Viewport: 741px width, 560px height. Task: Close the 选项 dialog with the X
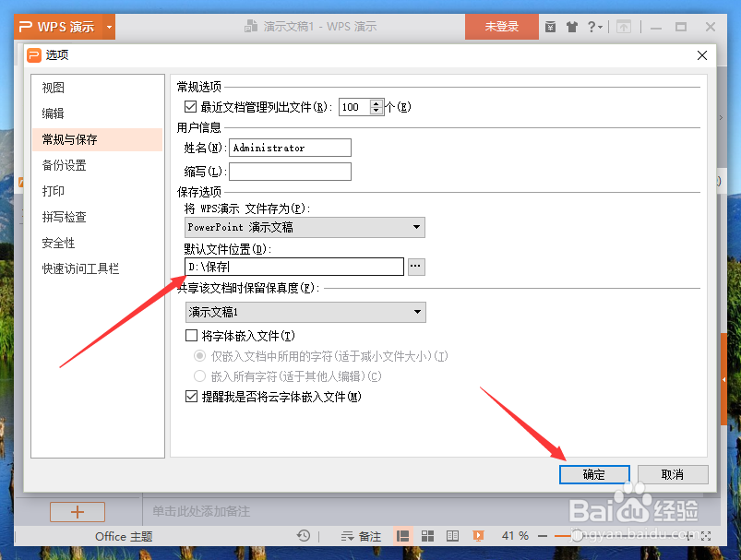click(x=701, y=55)
